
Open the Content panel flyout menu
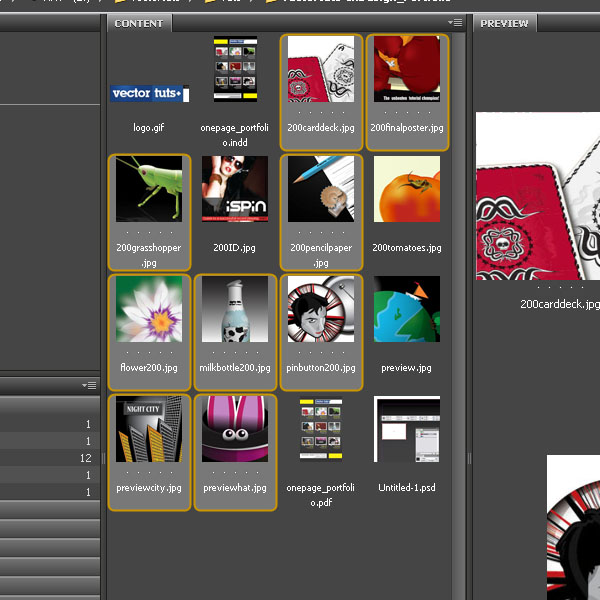(x=455, y=23)
